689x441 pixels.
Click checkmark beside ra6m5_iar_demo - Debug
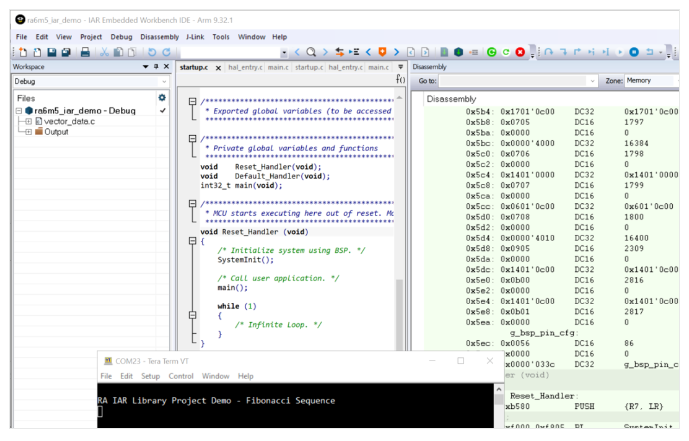(x=163, y=111)
